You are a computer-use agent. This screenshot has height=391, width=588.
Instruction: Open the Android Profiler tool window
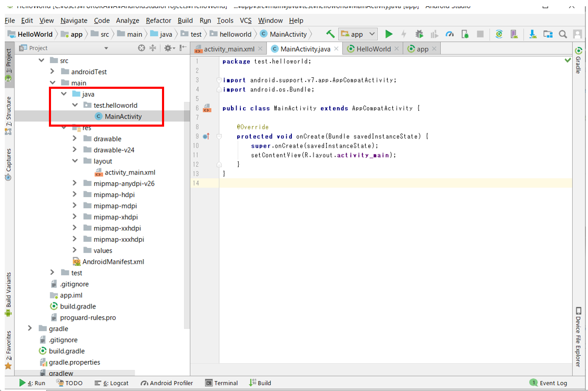167,383
